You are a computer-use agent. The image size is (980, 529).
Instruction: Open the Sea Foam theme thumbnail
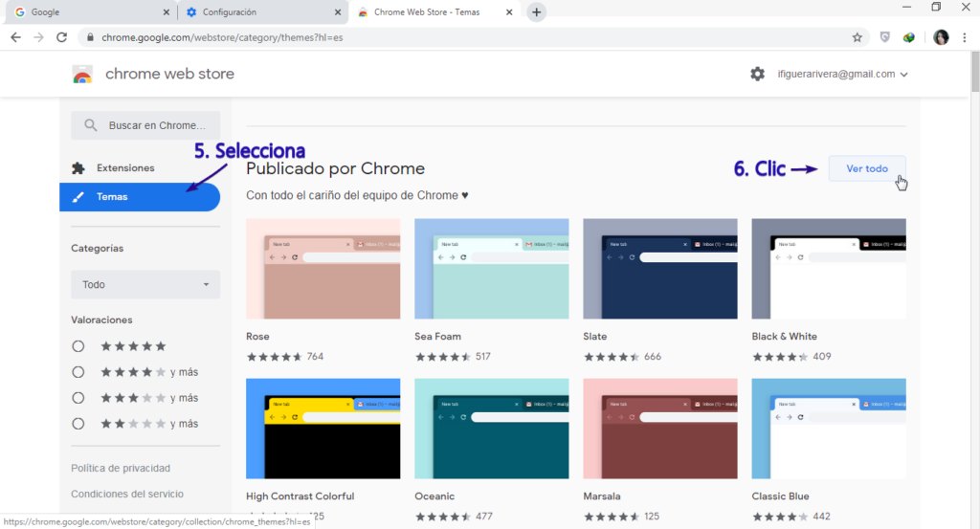pyautogui.click(x=491, y=269)
